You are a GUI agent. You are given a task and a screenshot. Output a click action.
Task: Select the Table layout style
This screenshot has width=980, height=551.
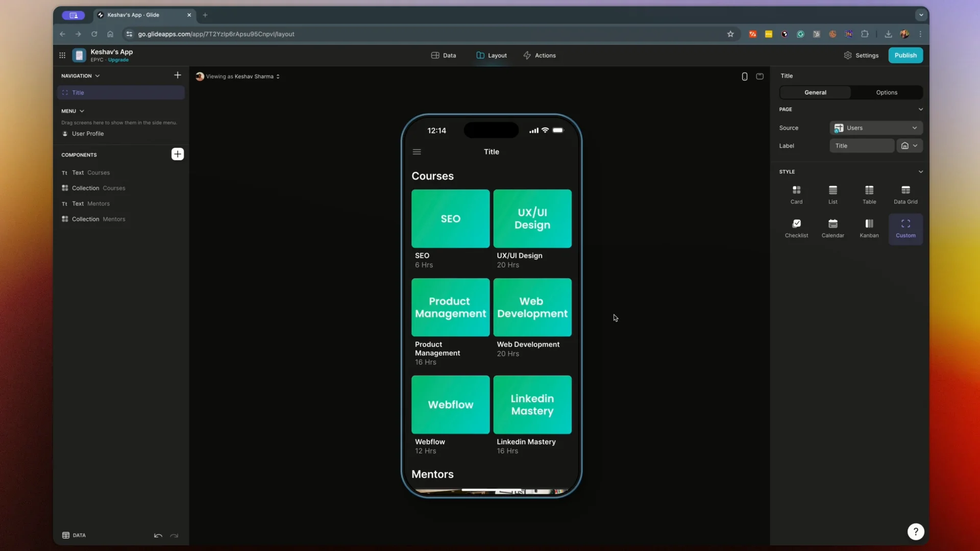click(869, 195)
